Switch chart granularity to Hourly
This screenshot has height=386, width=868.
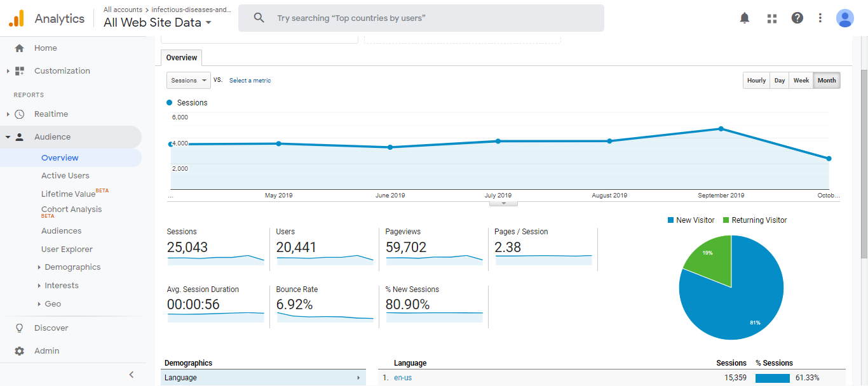[756, 81]
